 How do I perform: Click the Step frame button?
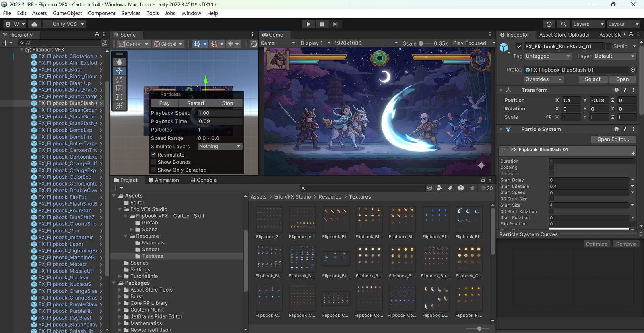[x=335, y=24]
